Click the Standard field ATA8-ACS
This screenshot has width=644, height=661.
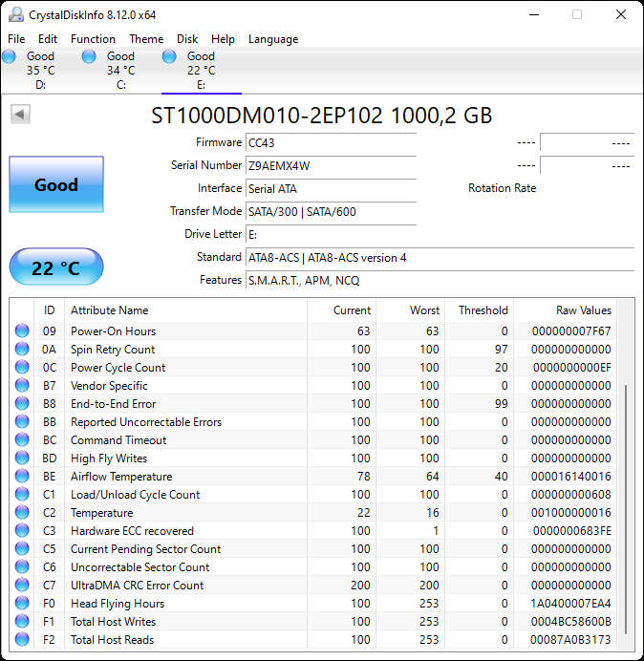[440, 257]
